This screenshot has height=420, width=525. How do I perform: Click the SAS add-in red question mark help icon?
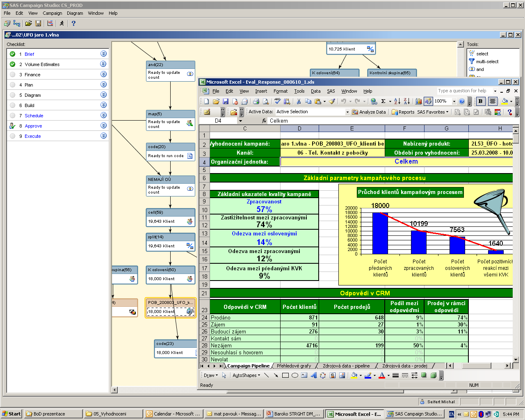tap(509, 112)
